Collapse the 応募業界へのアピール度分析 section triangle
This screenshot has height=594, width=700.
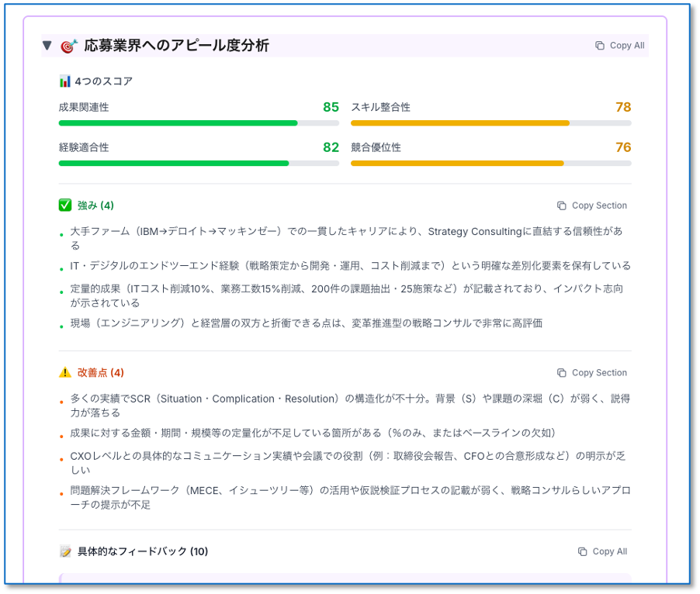pyautogui.click(x=47, y=46)
